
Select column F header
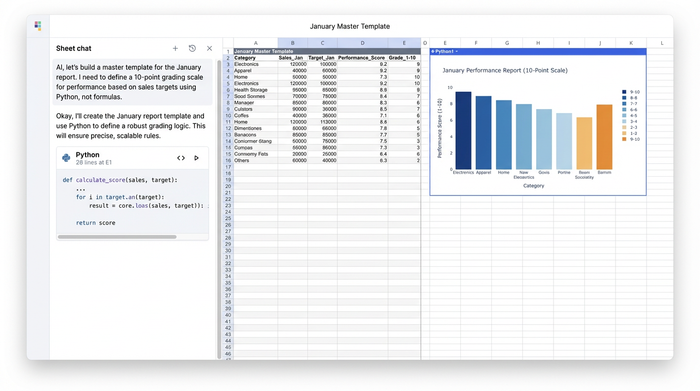click(x=476, y=43)
